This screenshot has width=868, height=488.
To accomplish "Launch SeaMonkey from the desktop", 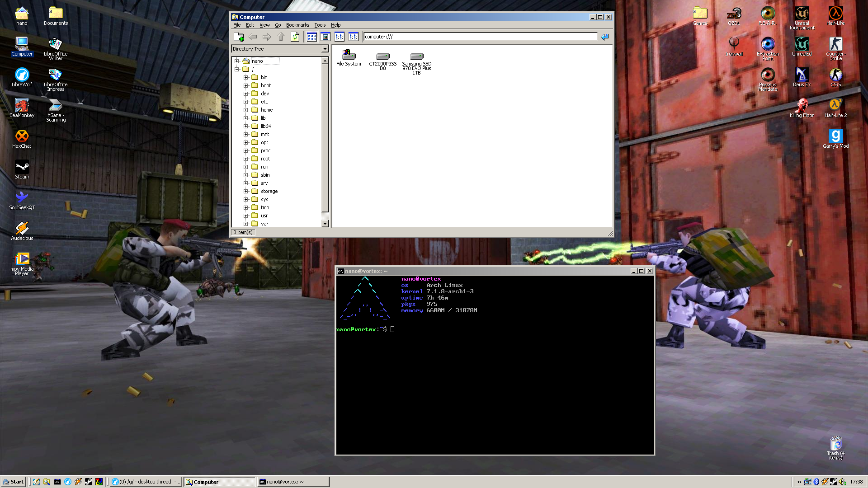I will pos(22,108).
